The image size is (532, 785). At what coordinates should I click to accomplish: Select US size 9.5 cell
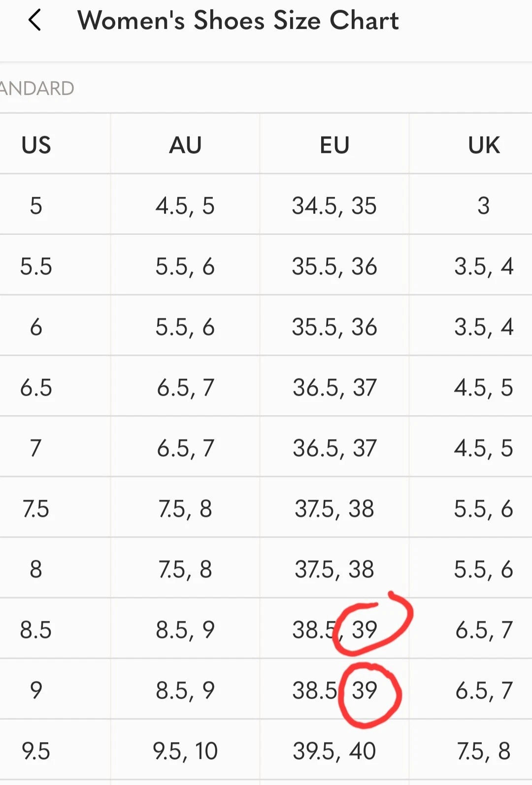[x=36, y=751]
